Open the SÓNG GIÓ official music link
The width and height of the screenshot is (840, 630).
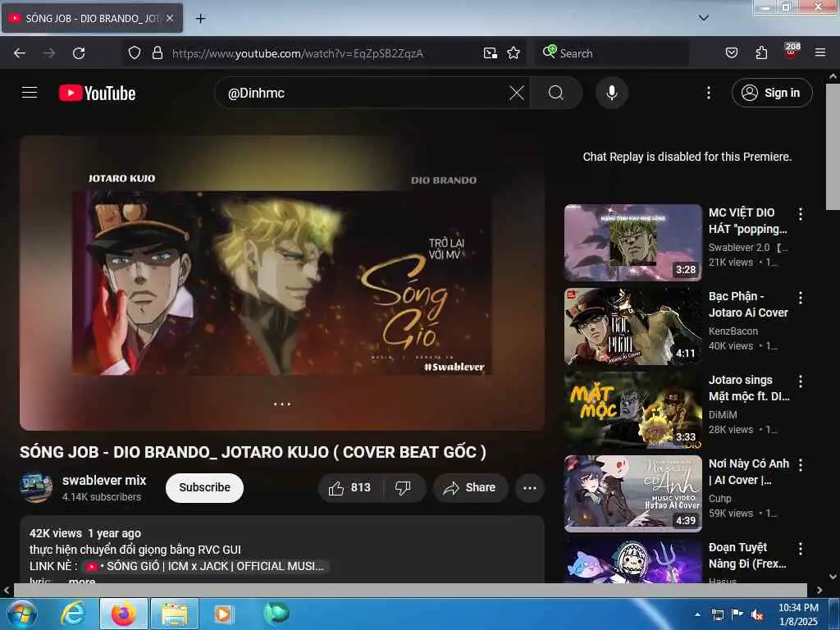pos(204,566)
